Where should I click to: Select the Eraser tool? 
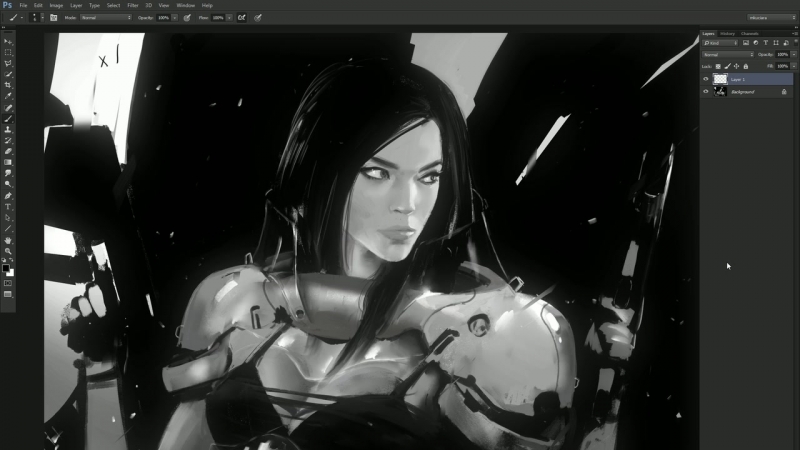[x=8, y=152]
